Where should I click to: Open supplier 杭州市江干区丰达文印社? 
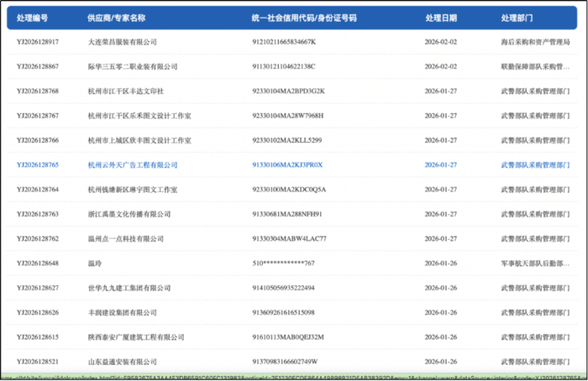click(126, 91)
